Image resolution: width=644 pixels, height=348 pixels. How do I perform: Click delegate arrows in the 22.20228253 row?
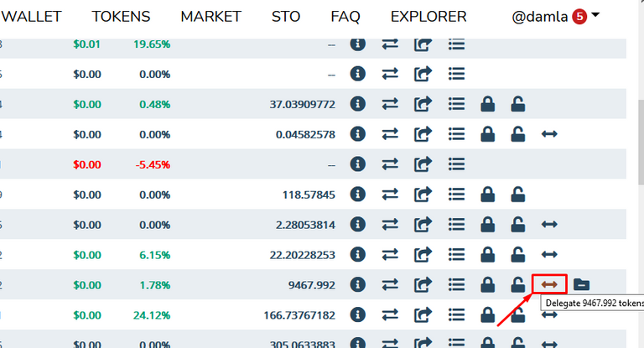[549, 254]
